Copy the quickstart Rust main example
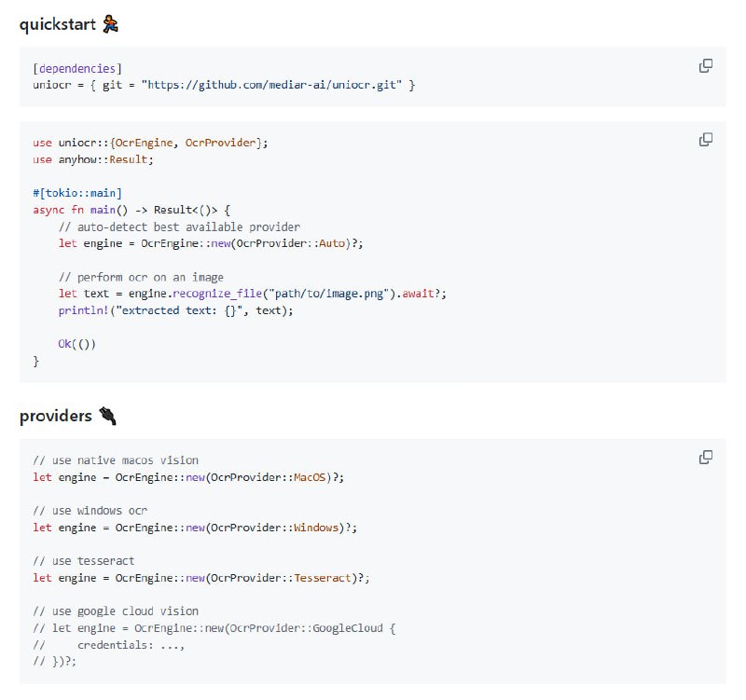Image resolution: width=746 pixels, height=700 pixels. 706,140
